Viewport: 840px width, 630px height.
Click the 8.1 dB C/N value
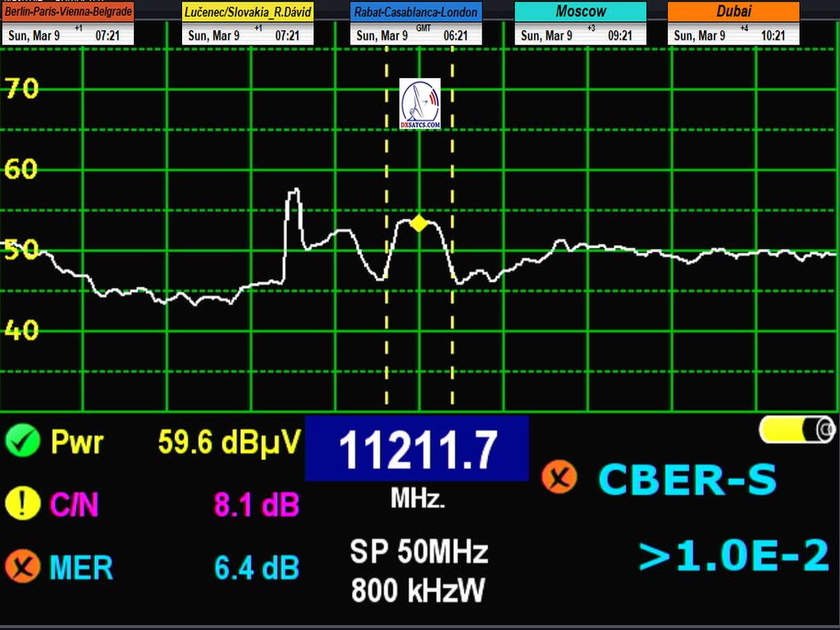[257, 504]
